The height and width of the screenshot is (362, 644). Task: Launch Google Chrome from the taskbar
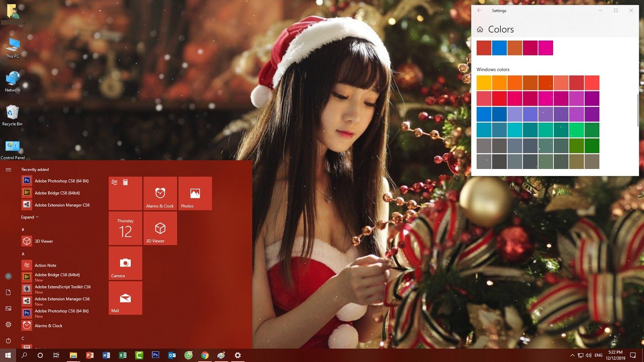point(204,355)
